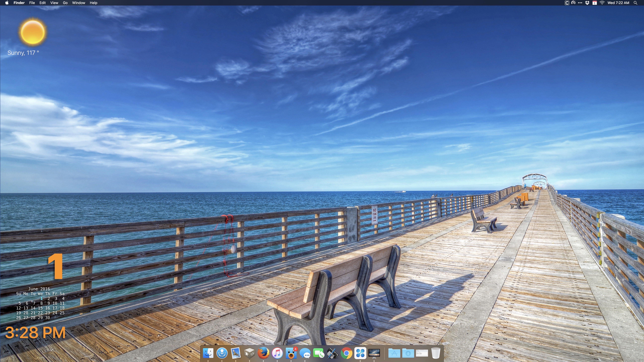644x362 pixels.
Task: Open Firefox from the Dock
Action: coord(263,353)
